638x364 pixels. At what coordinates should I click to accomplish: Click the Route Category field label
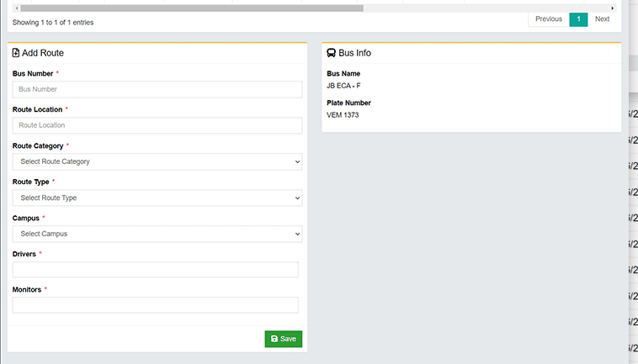[x=38, y=145]
